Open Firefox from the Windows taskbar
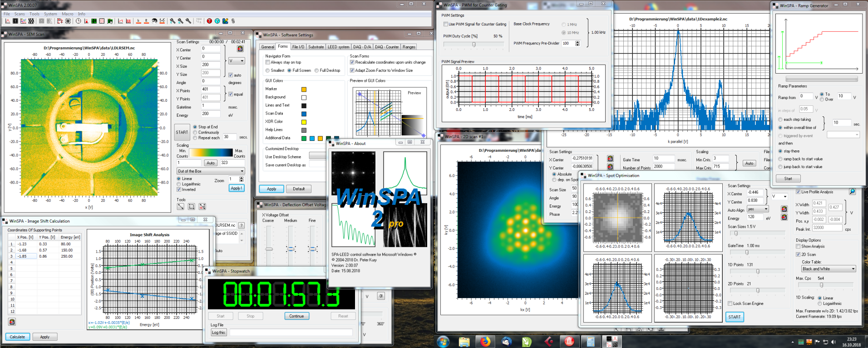 tap(485, 341)
